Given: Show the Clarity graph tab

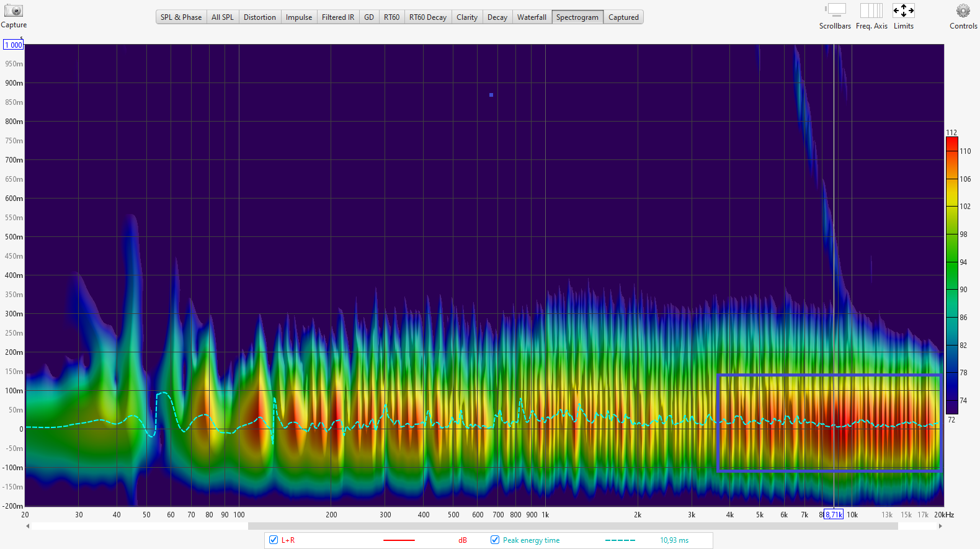Looking at the screenshot, I should coord(466,17).
